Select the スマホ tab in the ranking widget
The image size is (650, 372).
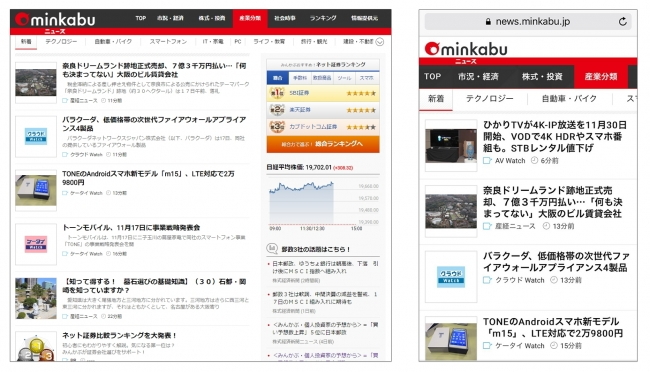[366, 78]
